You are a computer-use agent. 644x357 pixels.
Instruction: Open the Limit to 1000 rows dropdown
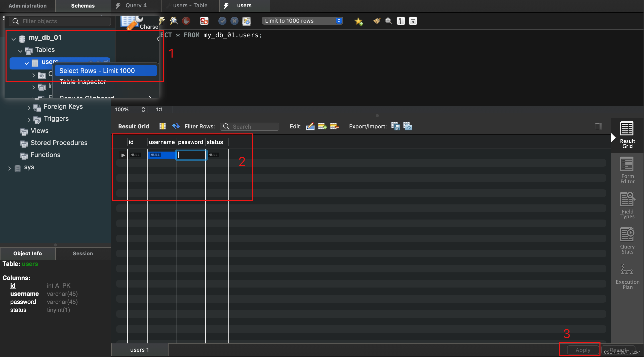(x=302, y=21)
